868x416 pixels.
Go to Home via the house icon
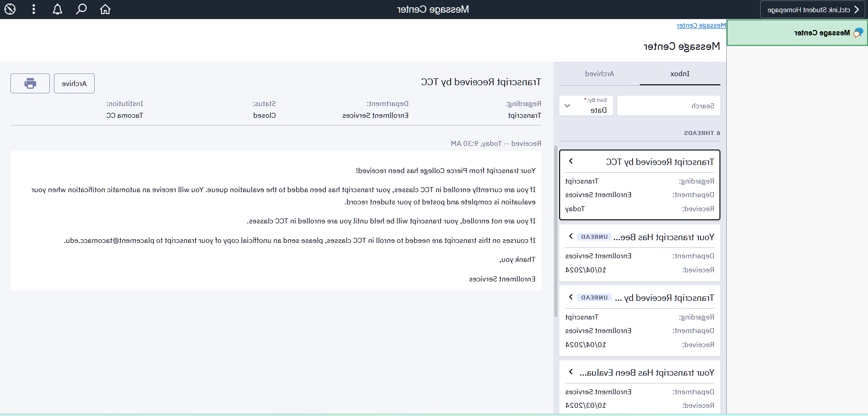pyautogui.click(x=106, y=9)
